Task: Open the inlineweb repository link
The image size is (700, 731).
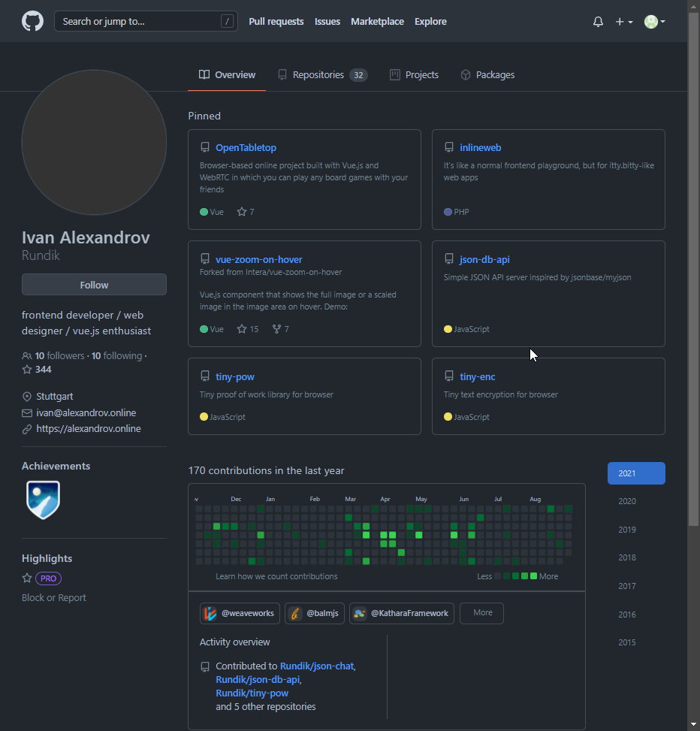Action: click(481, 148)
